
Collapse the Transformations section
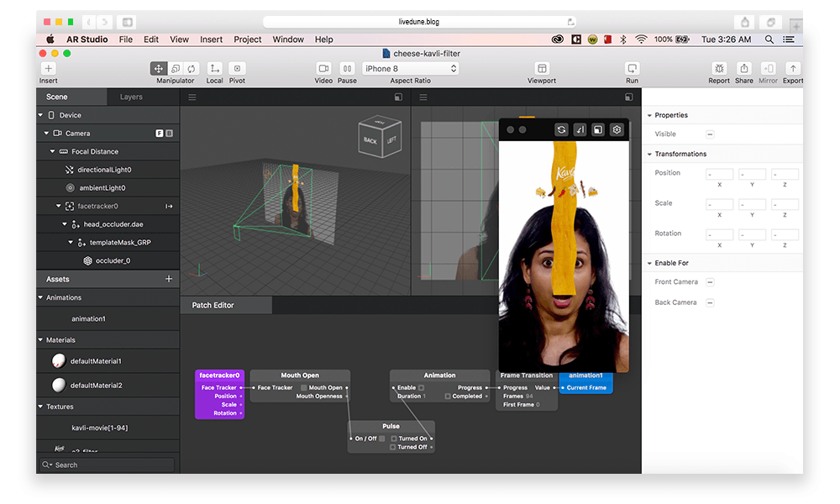tap(649, 155)
